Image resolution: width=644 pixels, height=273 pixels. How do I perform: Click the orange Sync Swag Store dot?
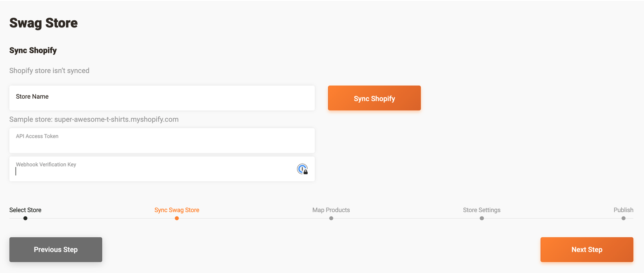(177, 218)
